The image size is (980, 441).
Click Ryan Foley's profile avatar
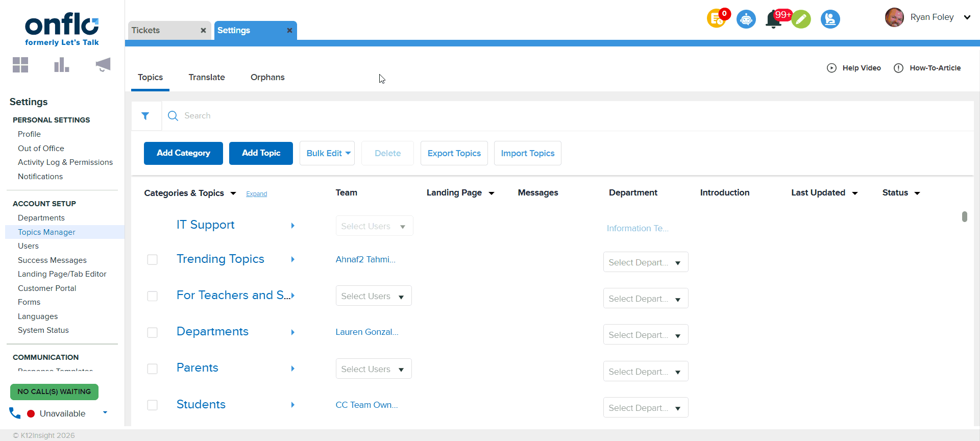tap(894, 17)
